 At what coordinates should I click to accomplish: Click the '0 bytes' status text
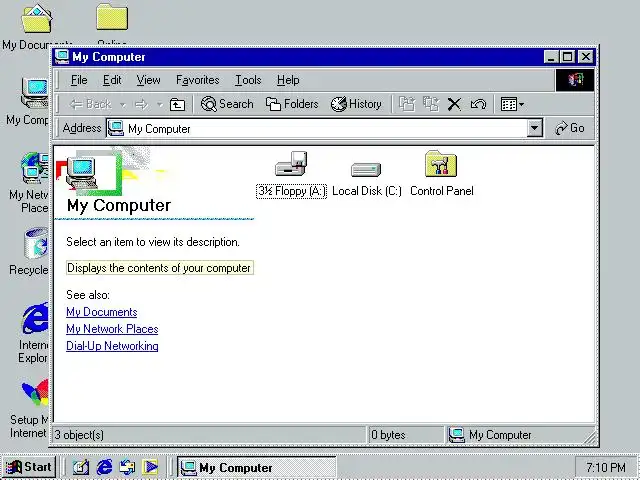[x=388, y=435]
